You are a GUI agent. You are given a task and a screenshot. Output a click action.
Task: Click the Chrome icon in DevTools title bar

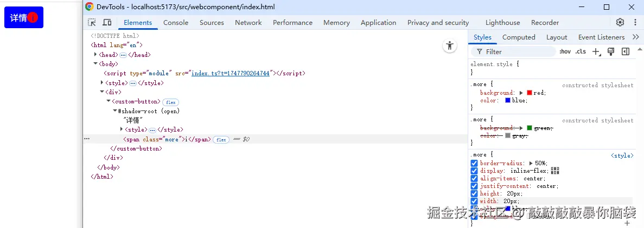pyautogui.click(x=89, y=6)
